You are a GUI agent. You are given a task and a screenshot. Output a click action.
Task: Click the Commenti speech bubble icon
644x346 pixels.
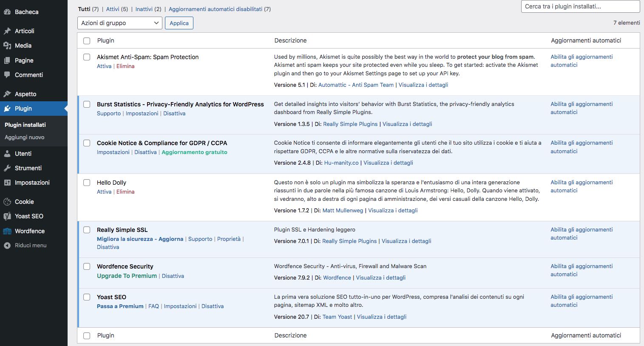tap(7, 75)
